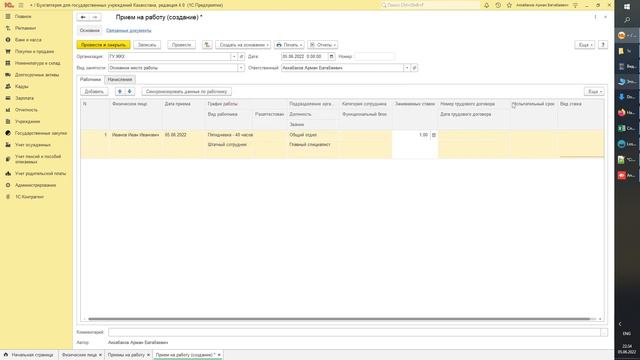Click the Учреждение building icon in sidebar
The width and height of the screenshot is (640, 360).
click(x=8, y=122)
